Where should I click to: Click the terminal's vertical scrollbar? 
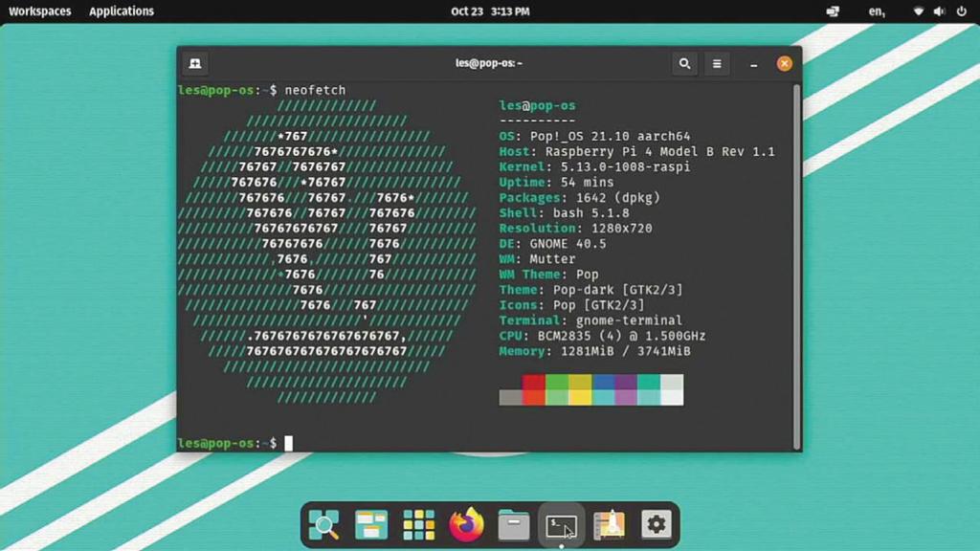[x=797, y=267]
